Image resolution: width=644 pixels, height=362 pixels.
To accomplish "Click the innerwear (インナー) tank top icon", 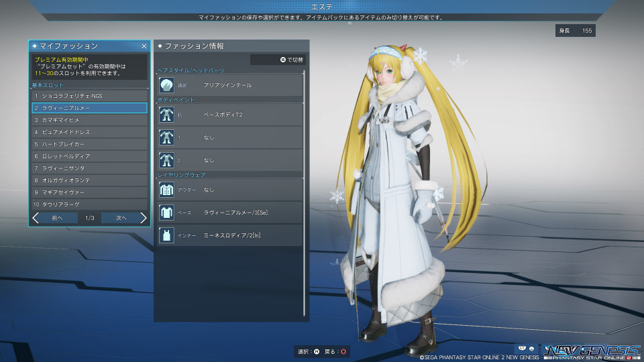I will (166, 235).
